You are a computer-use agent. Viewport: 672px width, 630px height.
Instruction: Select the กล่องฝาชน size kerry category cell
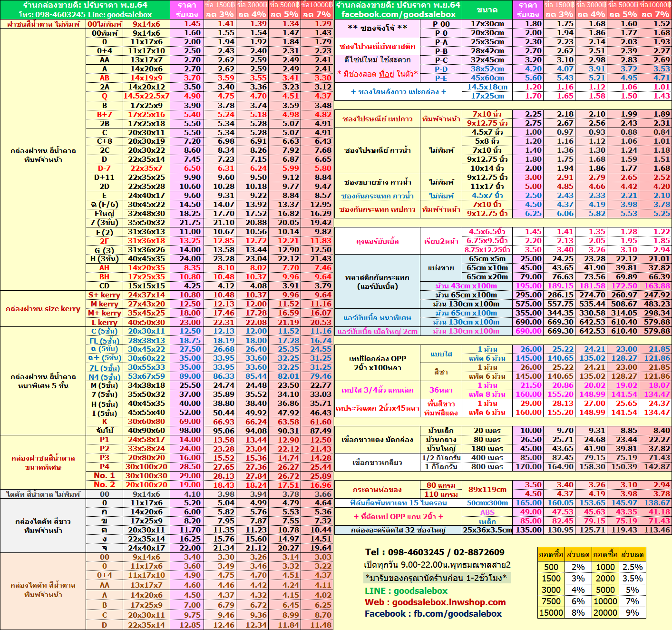pyautogui.click(x=43, y=309)
